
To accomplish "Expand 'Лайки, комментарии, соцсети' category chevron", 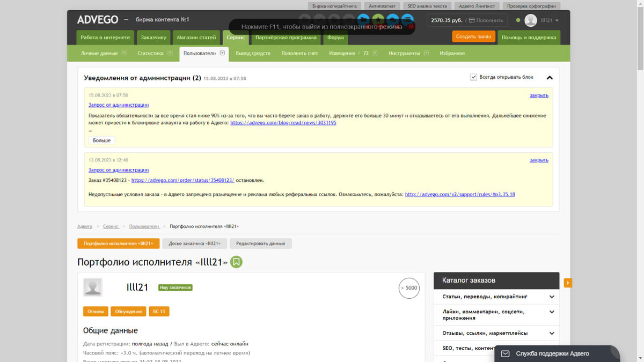I will 552,312.
